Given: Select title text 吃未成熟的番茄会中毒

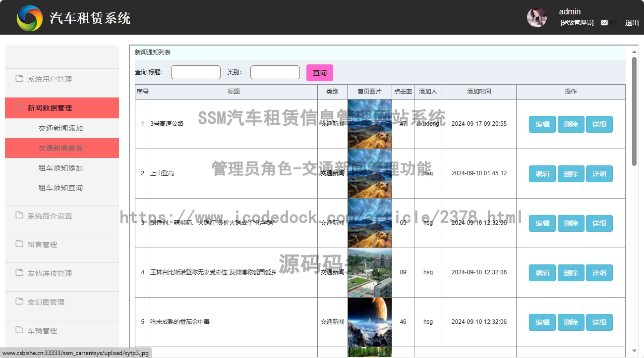Looking at the screenshot, I should [180, 322].
